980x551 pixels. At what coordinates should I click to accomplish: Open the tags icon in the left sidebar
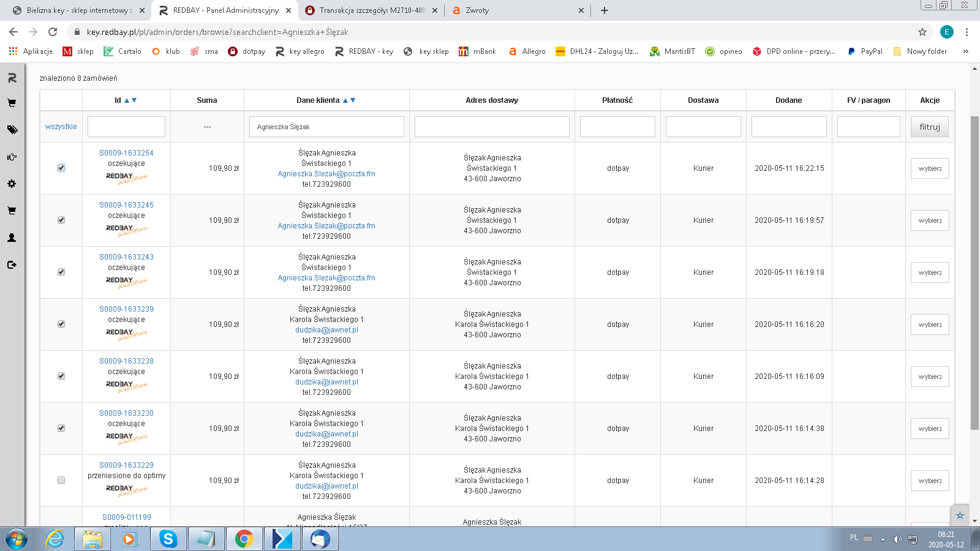[x=12, y=130]
